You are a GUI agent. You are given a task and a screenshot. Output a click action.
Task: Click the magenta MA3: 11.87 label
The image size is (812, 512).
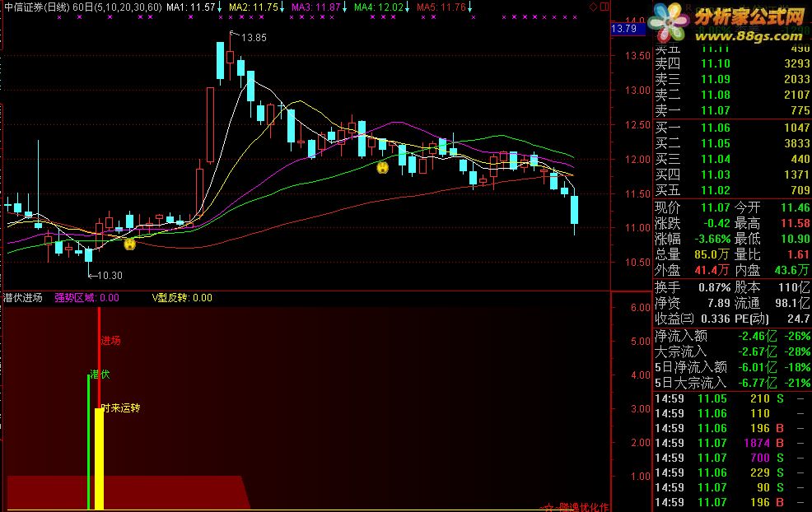pyautogui.click(x=316, y=7)
